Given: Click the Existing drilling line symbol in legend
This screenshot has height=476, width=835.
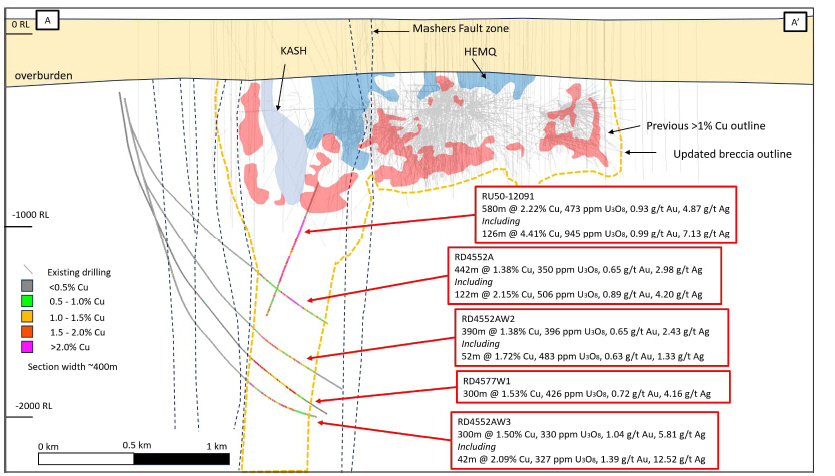Looking at the screenshot, I should point(30,271).
